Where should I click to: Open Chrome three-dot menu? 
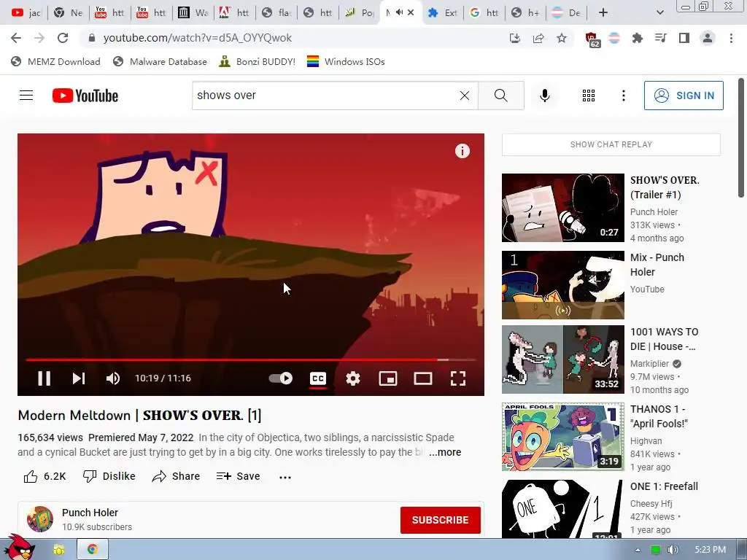click(731, 38)
